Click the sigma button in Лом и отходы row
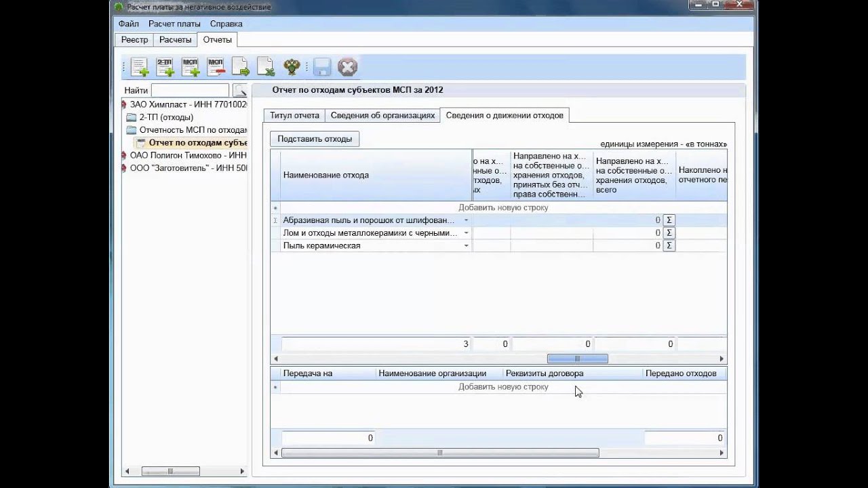The width and height of the screenshot is (868, 488). coord(669,233)
